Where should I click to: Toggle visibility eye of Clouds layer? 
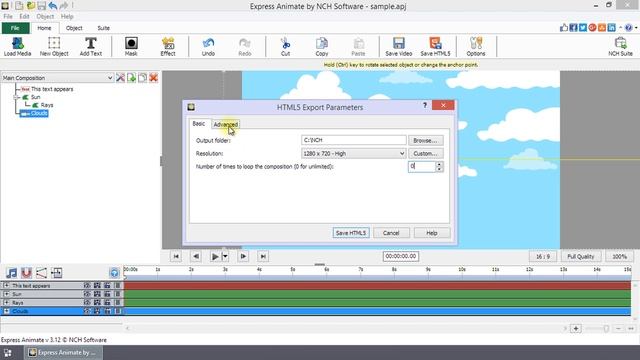87,311
